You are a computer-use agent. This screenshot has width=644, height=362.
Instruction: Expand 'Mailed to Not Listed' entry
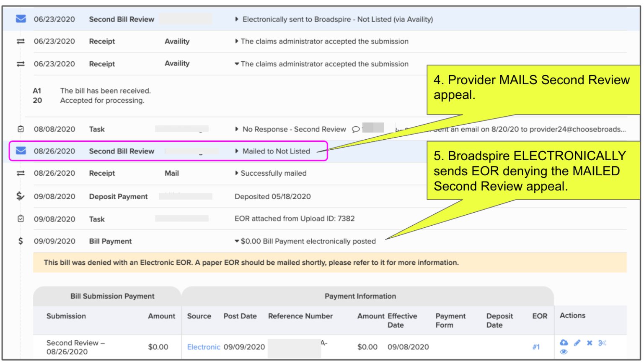[x=237, y=151]
